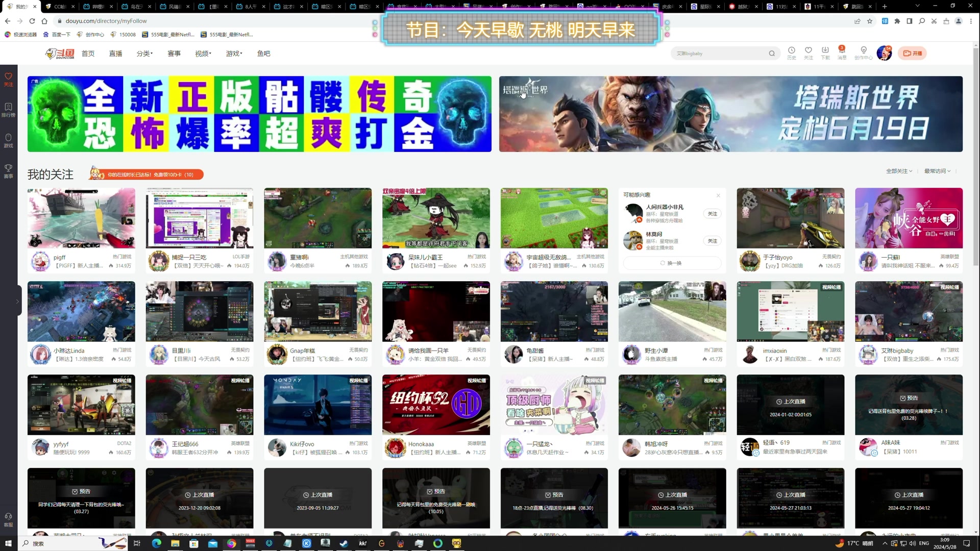
Task: Click the 开播 start streaming button
Action: [912, 53]
